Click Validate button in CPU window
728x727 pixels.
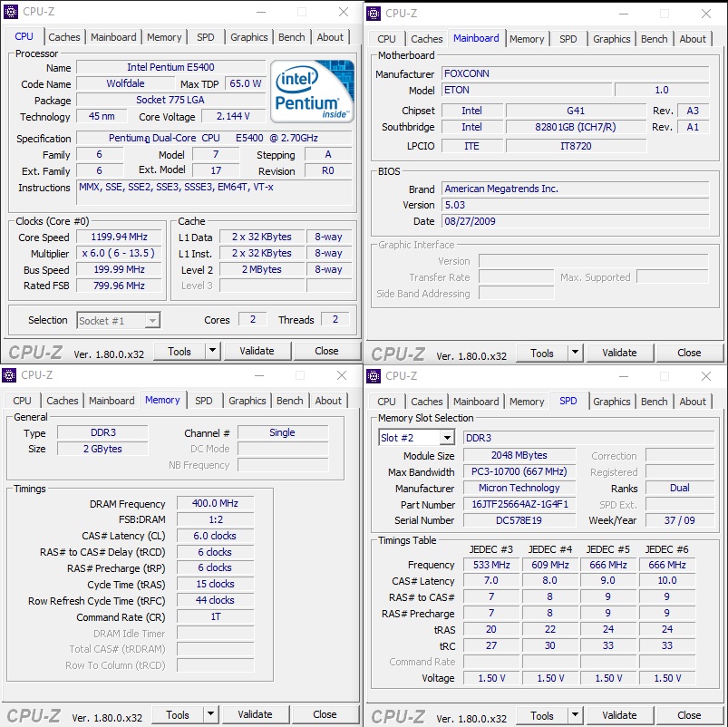pos(257,351)
